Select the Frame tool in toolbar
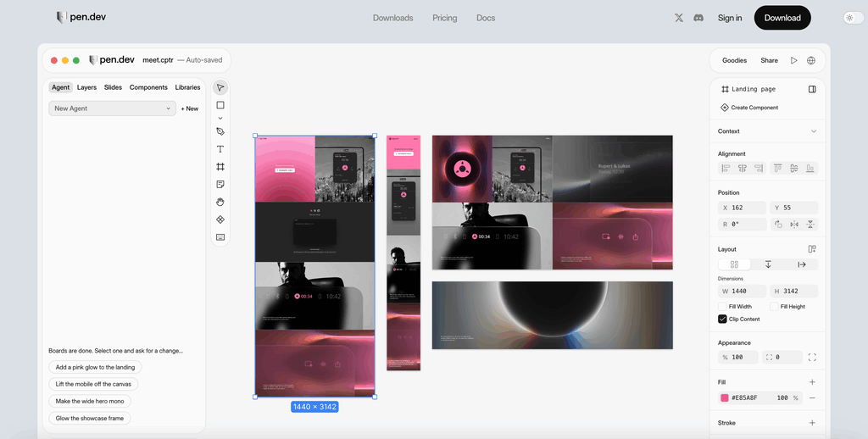Viewport: 868px width, 439px height. coord(220,167)
